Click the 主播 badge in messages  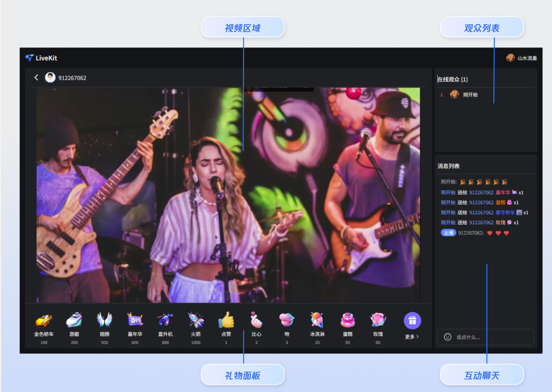click(448, 233)
